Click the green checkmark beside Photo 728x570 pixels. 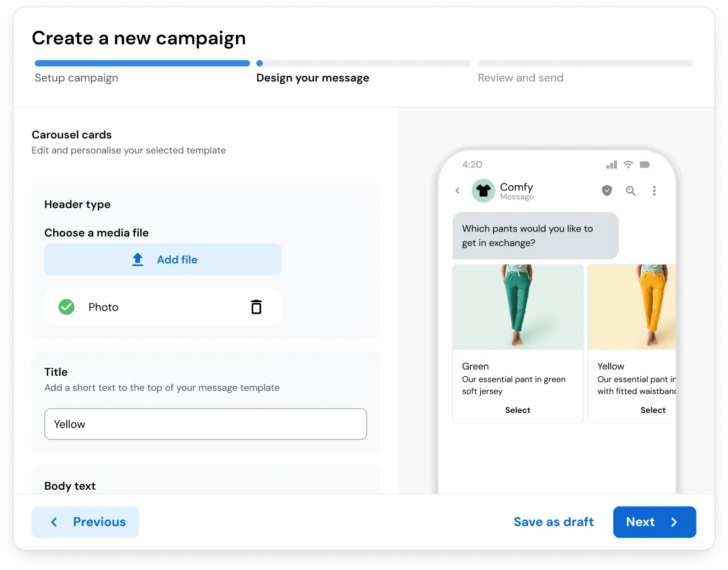click(x=66, y=307)
